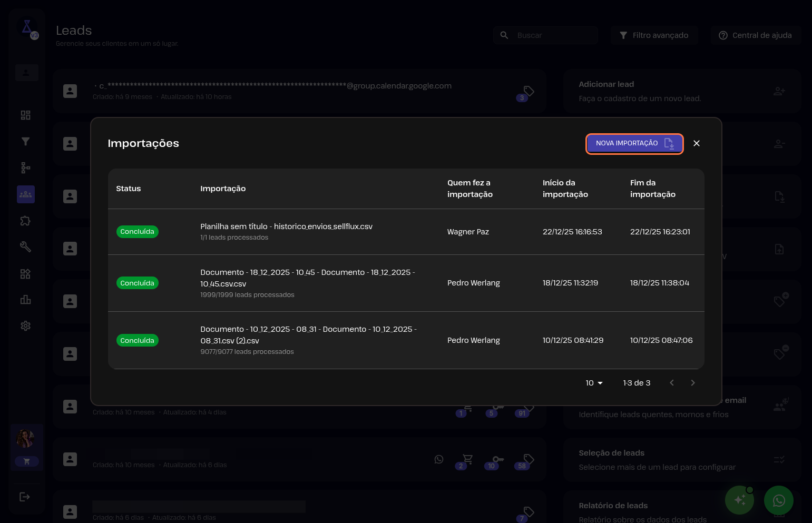Open the Filtro avançado filter

654,35
